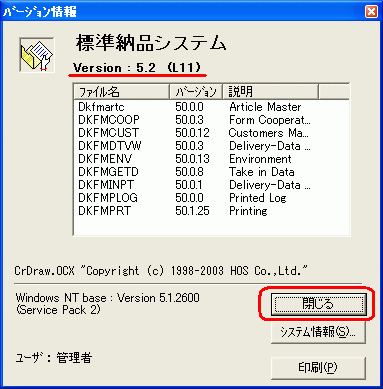Click version value 50.0.12
The width and height of the screenshot is (383, 389).
(192, 133)
